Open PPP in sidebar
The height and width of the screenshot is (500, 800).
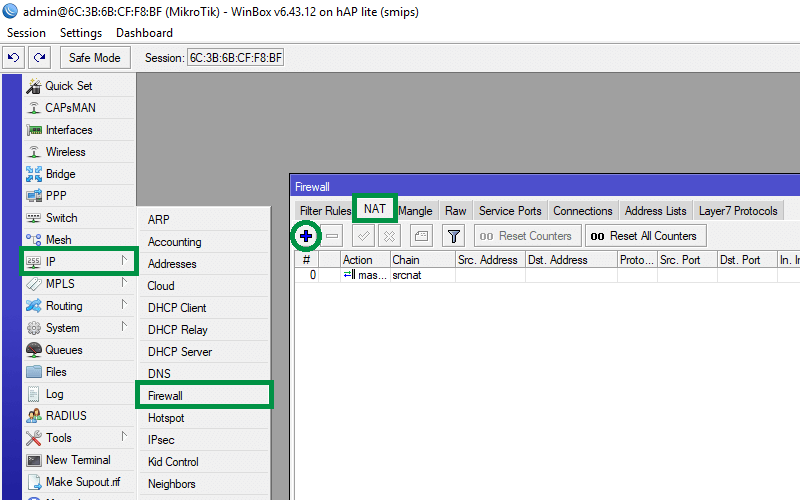pyautogui.click(x=79, y=195)
